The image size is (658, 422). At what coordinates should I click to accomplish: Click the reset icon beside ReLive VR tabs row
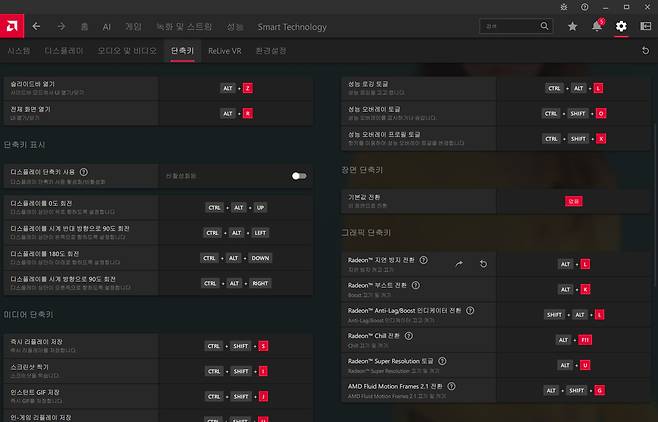(x=645, y=49)
